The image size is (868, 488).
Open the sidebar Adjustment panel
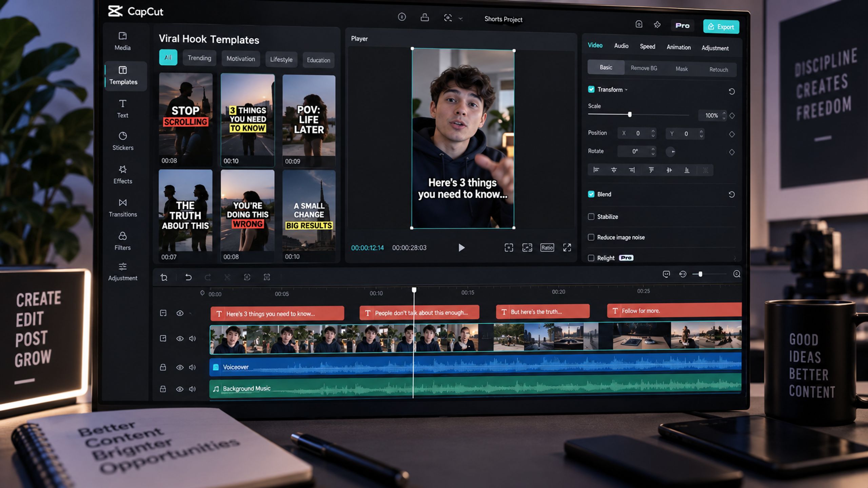coord(123,271)
